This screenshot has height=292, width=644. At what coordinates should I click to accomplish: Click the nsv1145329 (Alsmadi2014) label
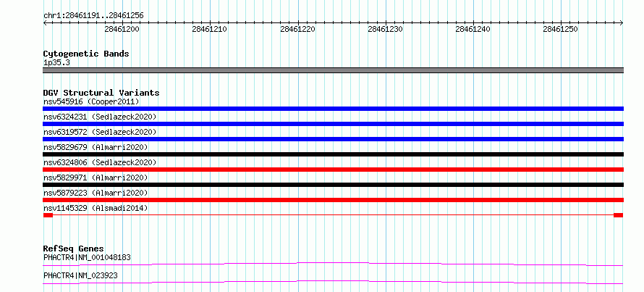tap(96, 208)
